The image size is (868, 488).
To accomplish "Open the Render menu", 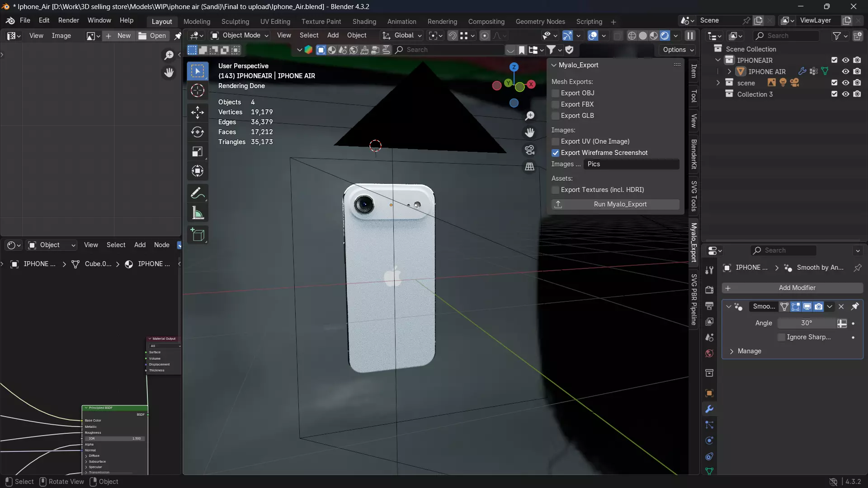I will click(x=68, y=20).
